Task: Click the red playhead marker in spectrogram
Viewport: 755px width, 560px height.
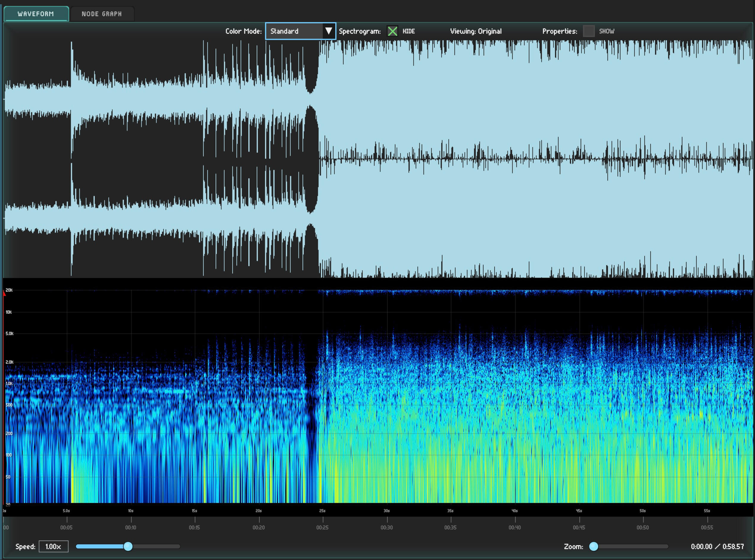Action: coord(4,294)
